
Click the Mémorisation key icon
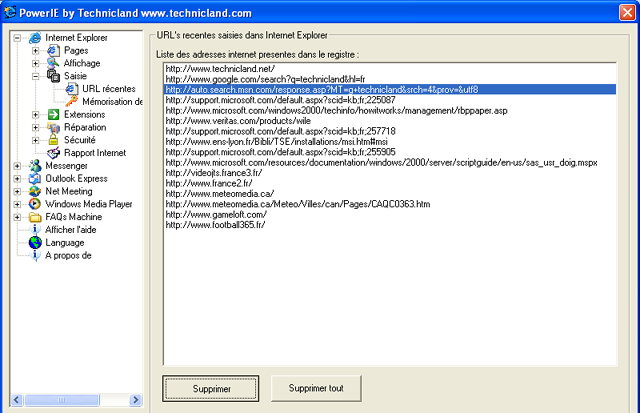[72, 101]
